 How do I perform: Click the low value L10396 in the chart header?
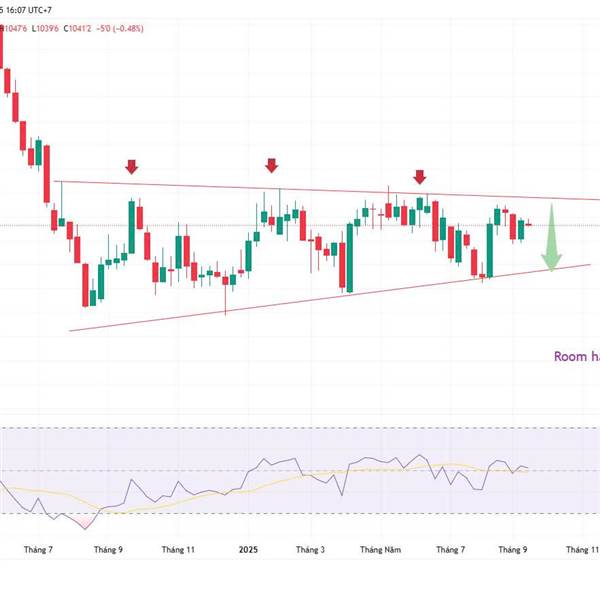click(45, 28)
